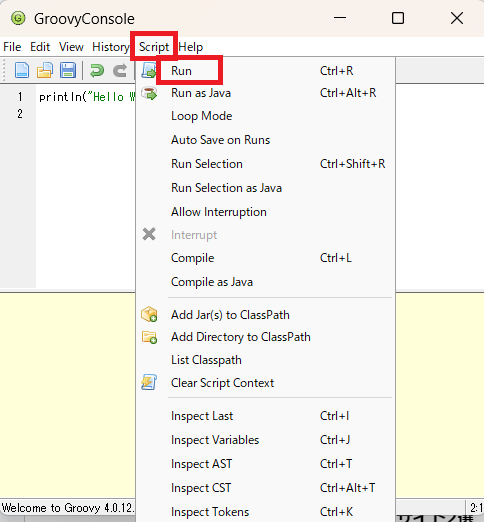Toggle Allow Interruption option

coord(265,212)
